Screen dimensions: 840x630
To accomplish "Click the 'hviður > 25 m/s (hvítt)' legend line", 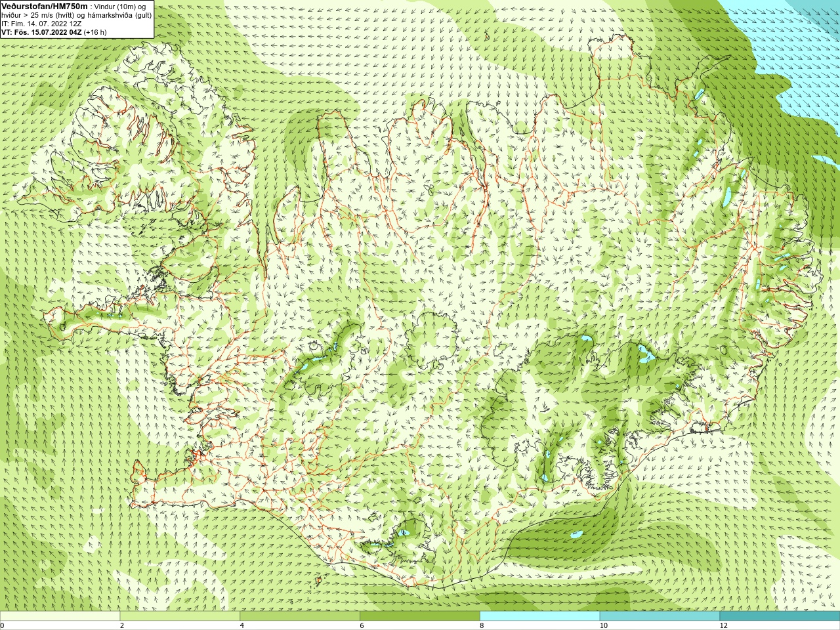I will (37, 15).
